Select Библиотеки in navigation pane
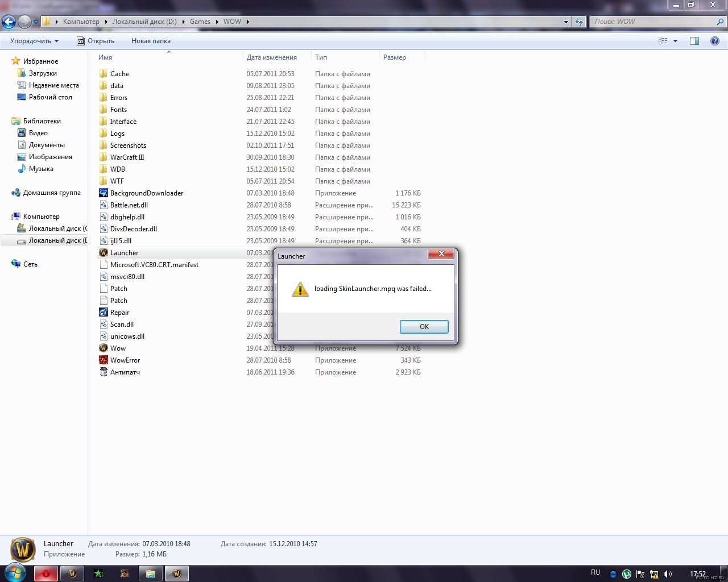The height and width of the screenshot is (582, 728). [x=42, y=121]
